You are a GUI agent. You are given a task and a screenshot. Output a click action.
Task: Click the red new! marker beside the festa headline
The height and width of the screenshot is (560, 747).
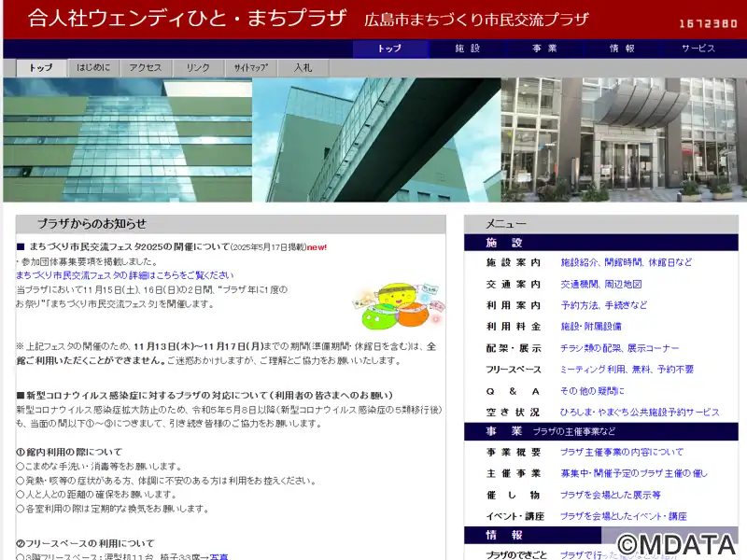(317, 247)
